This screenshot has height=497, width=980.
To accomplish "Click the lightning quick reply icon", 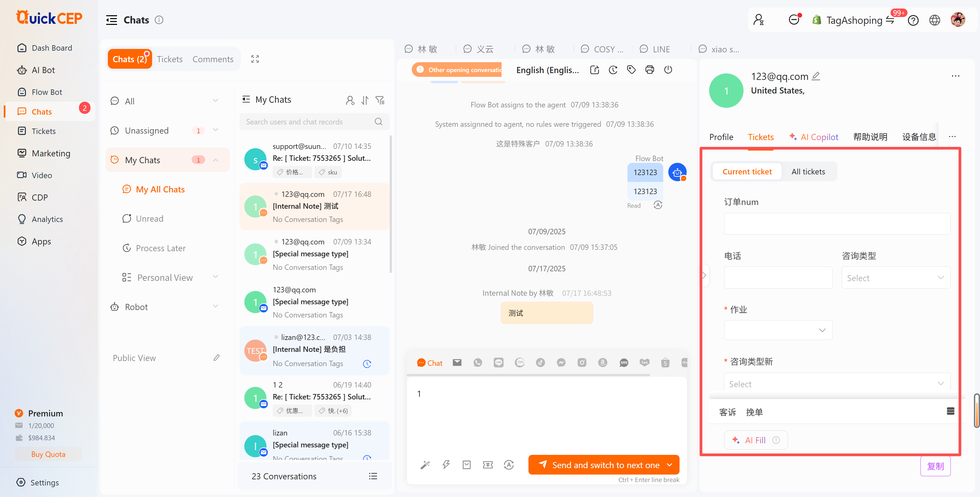I will [446, 465].
